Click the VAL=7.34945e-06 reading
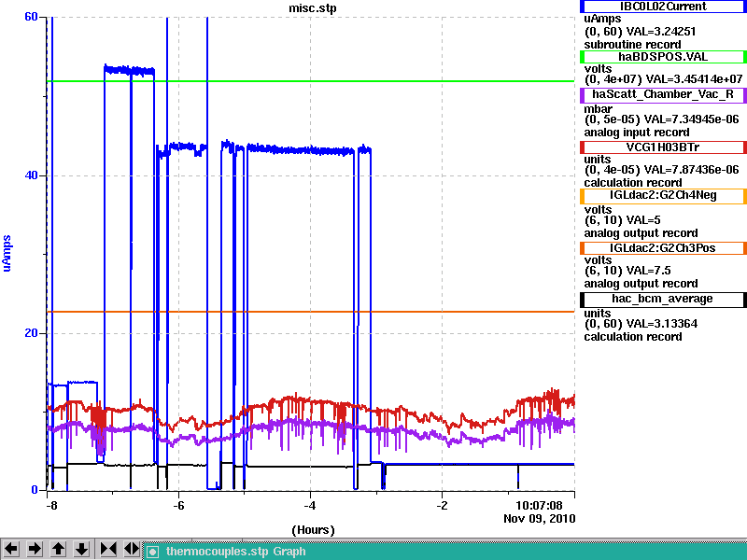 [691, 119]
